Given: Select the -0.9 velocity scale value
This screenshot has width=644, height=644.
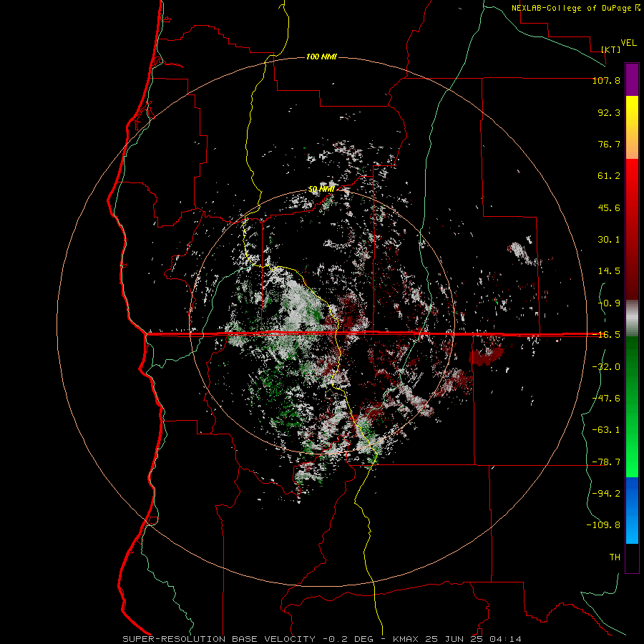Looking at the screenshot, I should (x=609, y=303).
